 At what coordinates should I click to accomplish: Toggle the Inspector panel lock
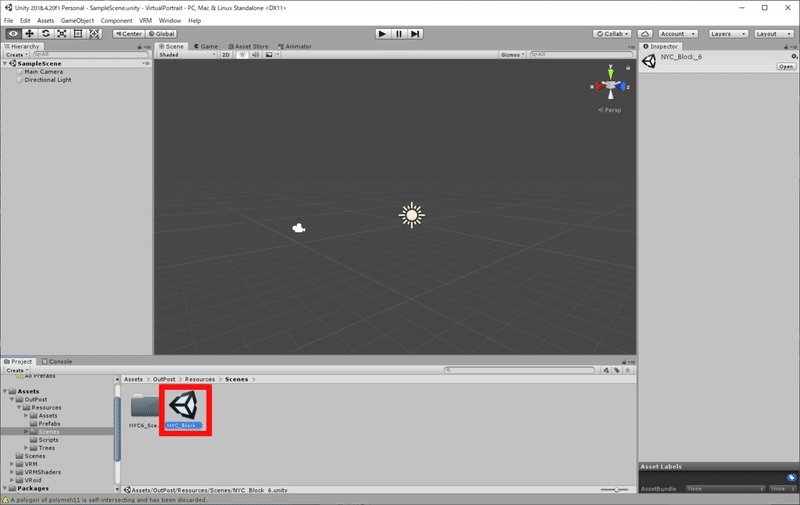pos(786,46)
